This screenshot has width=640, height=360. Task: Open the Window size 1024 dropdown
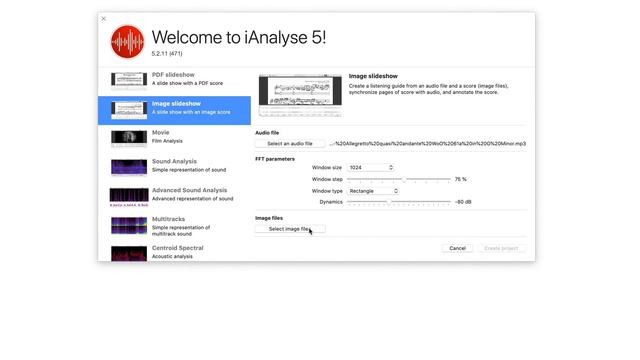[x=371, y=168]
